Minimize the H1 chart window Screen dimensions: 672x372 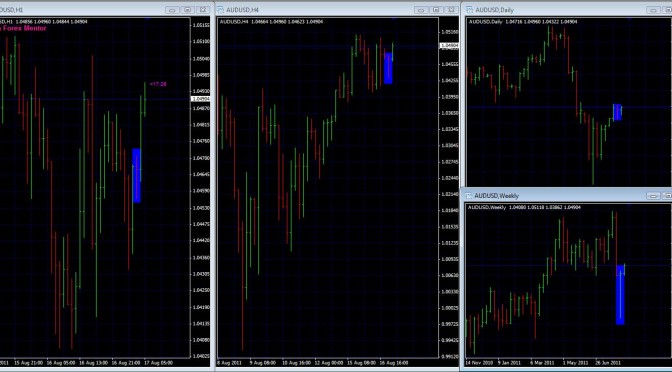(172, 10)
